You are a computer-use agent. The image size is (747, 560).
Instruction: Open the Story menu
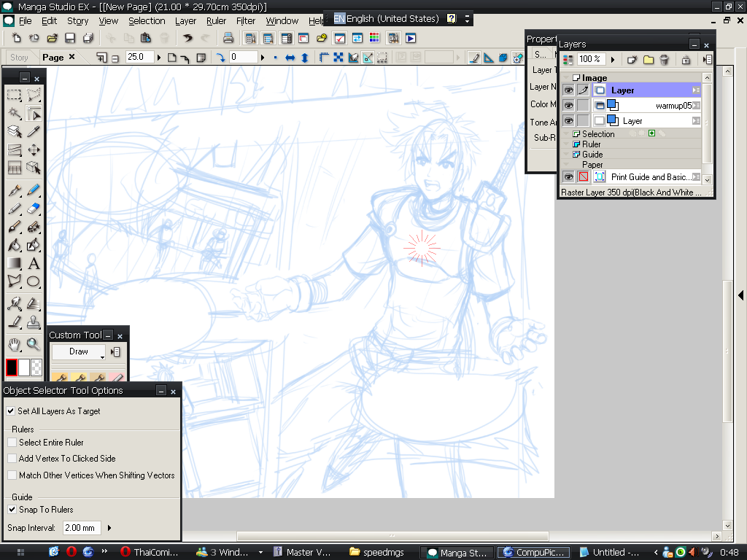77,21
